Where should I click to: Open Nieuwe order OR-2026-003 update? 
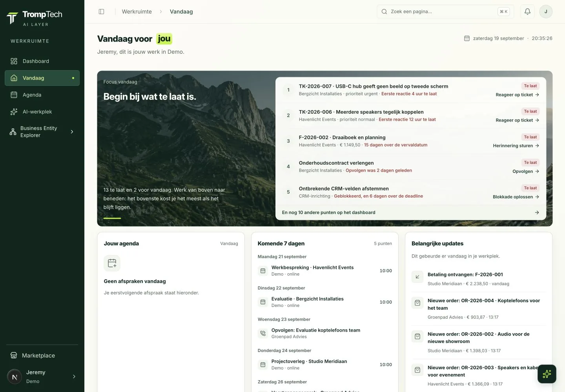(x=479, y=376)
